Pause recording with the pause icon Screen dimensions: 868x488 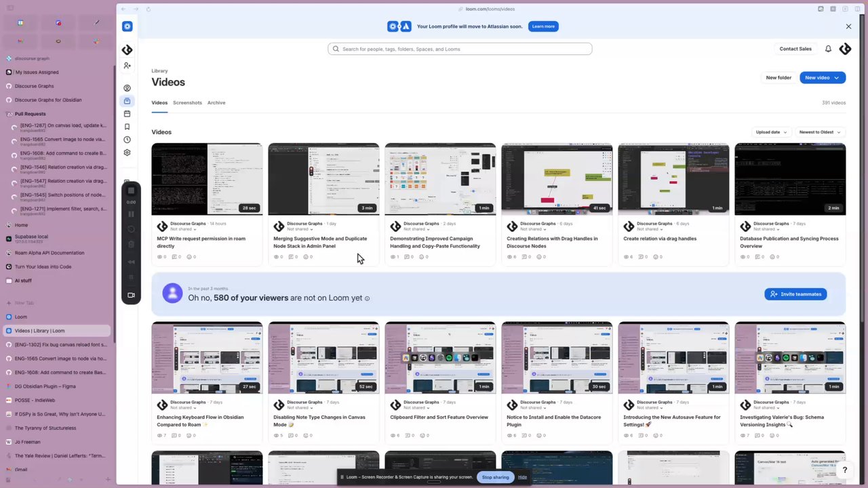[x=132, y=214]
